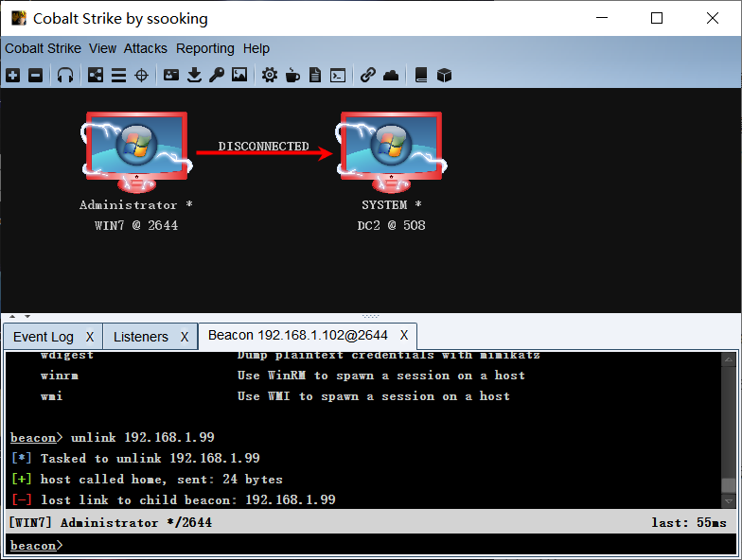Click the New Connection plus icon
The width and height of the screenshot is (742, 560).
[13, 76]
